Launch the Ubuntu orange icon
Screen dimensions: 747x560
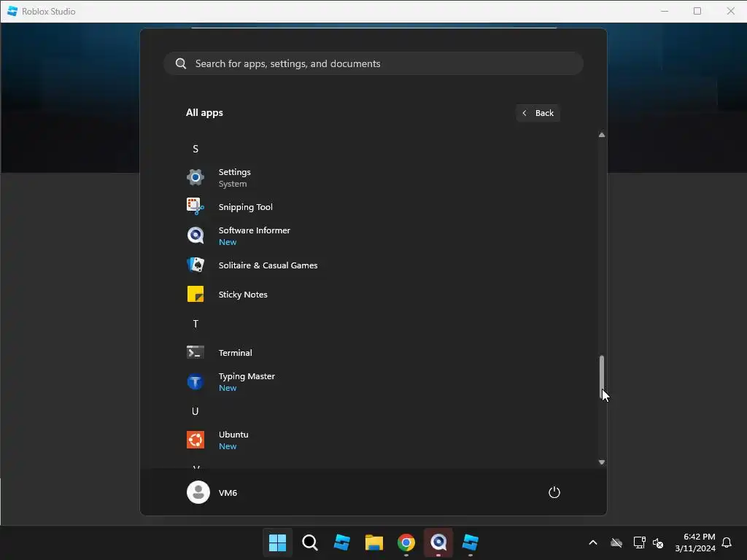[x=196, y=440]
